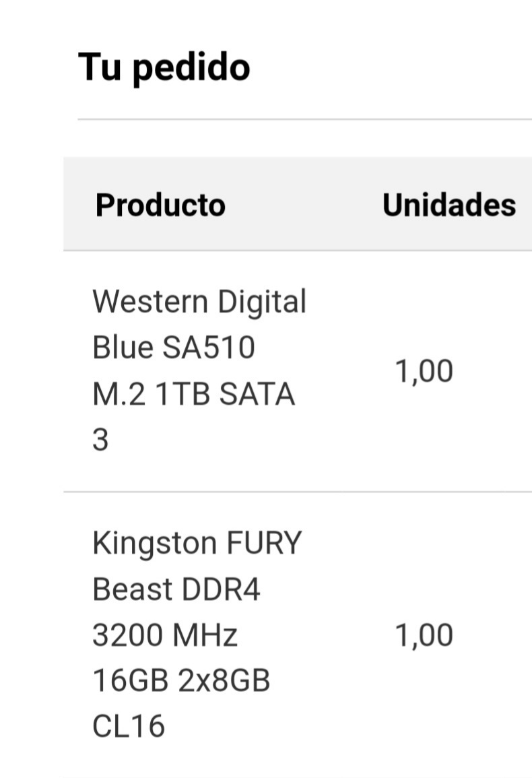This screenshot has height=778, width=532.
Task: Click the "16GB 2x8GB" capacity text
Action: coord(181,681)
